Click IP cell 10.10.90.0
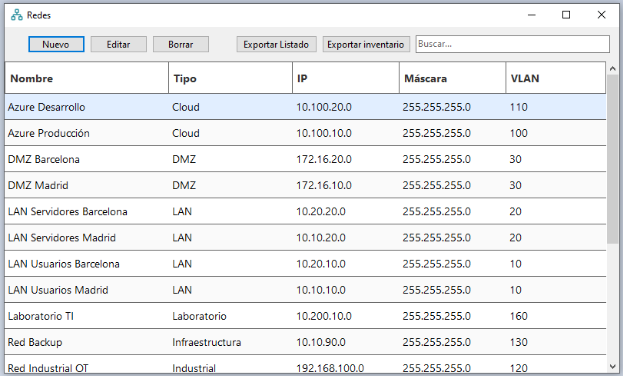The height and width of the screenshot is (376, 624). pyautogui.click(x=321, y=342)
